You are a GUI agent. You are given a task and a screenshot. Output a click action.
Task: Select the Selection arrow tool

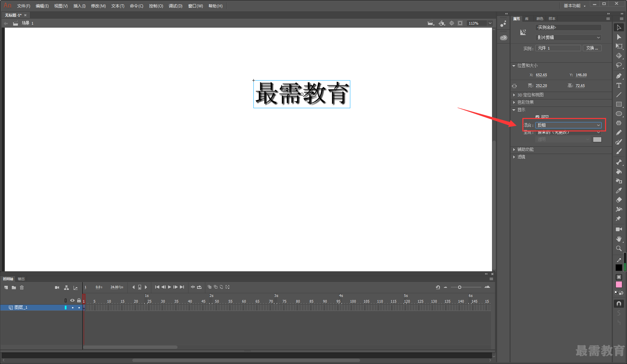click(619, 28)
